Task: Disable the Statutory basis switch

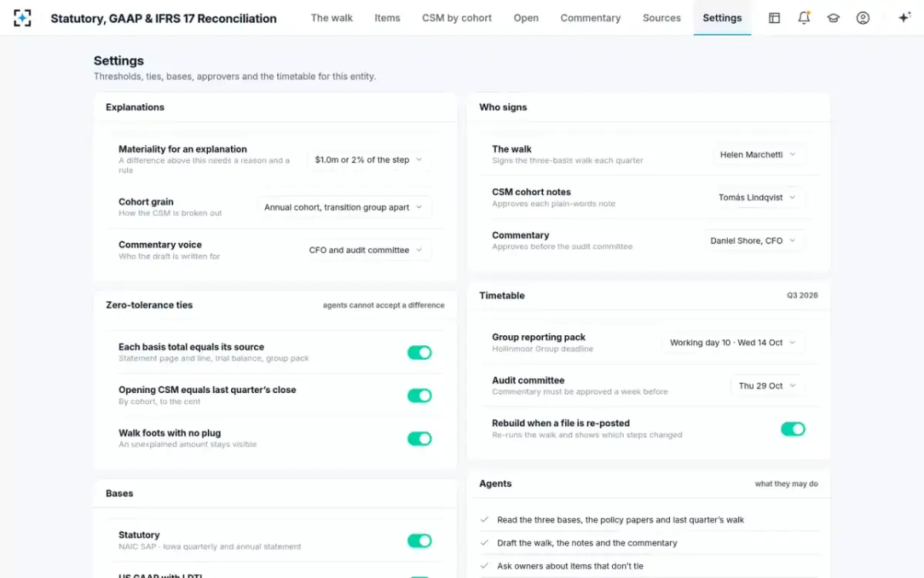Action: (420, 540)
